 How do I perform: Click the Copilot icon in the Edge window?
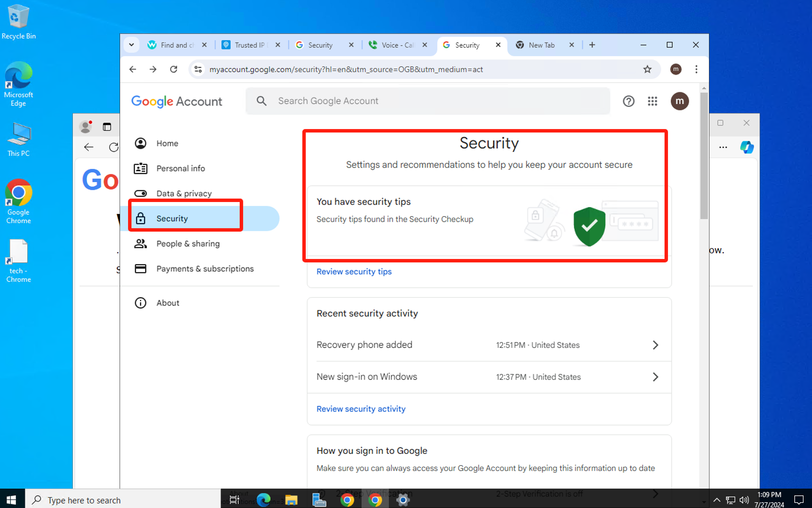click(x=747, y=147)
